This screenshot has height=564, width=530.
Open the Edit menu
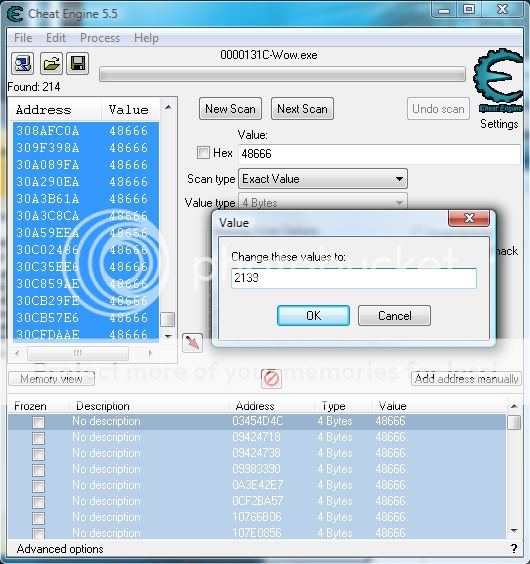(x=56, y=38)
